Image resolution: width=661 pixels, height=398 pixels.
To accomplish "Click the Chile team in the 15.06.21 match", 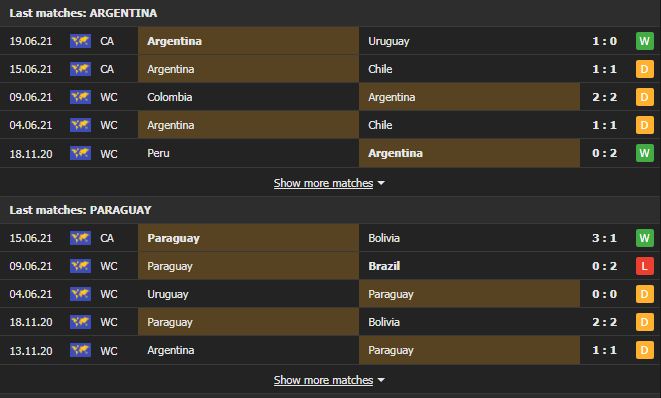I will pos(380,69).
